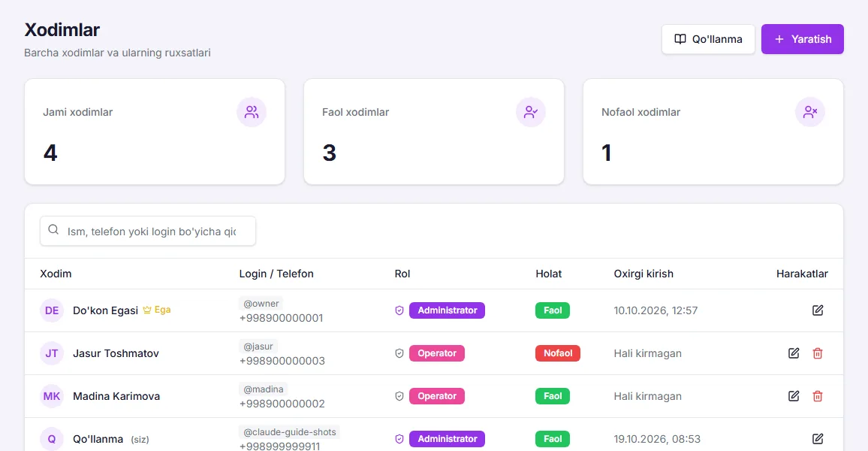Viewport: 868px width, 451px height.
Task: Click the @madina login tag
Action: 264,389
